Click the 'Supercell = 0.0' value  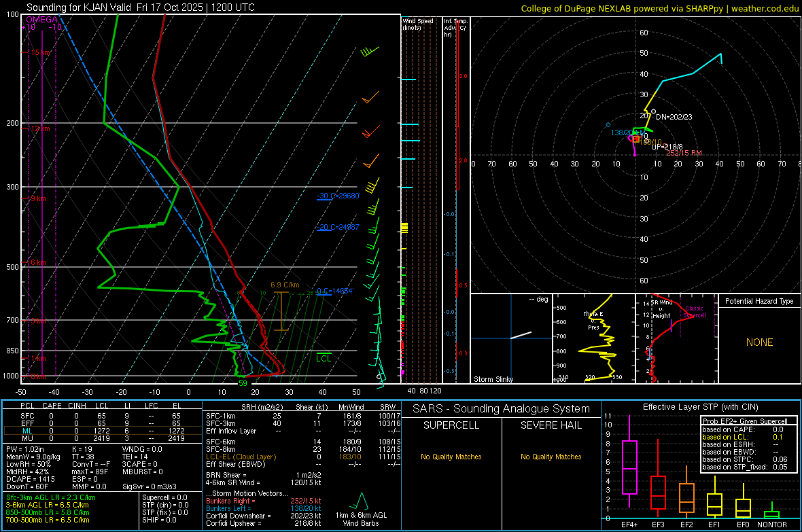[x=164, y=497]
